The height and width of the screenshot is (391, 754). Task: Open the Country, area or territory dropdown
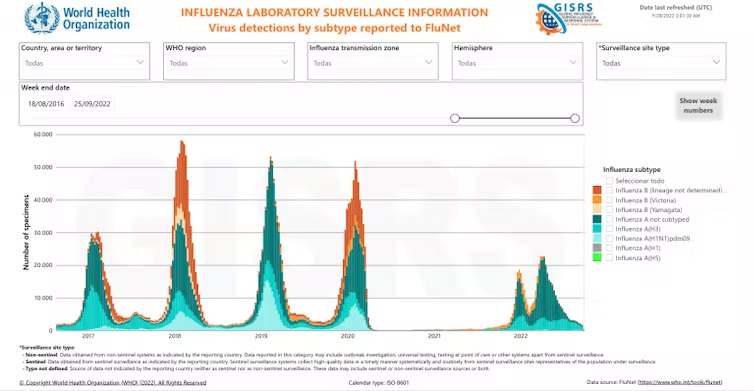coord(84,63)
